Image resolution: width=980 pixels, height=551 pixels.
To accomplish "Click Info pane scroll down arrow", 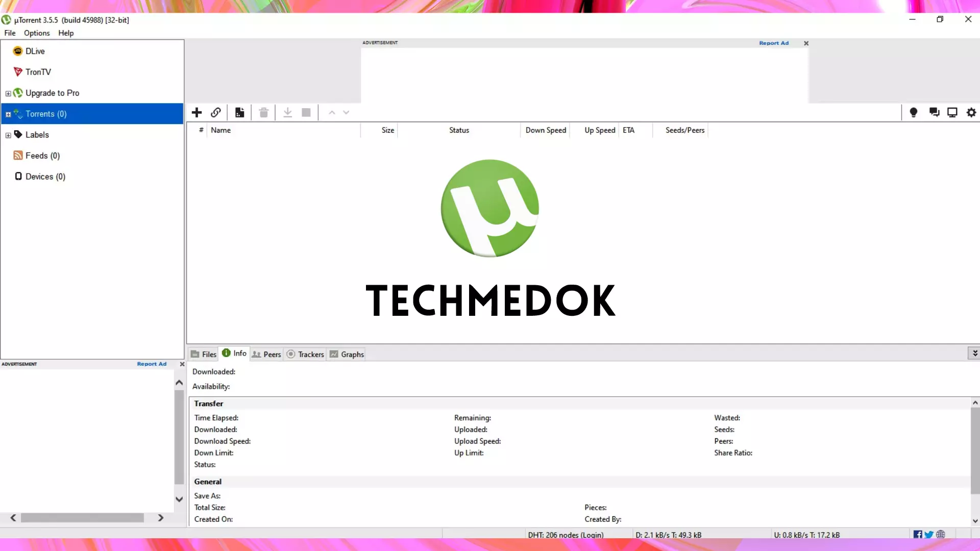I will click(x=975, y=521).
